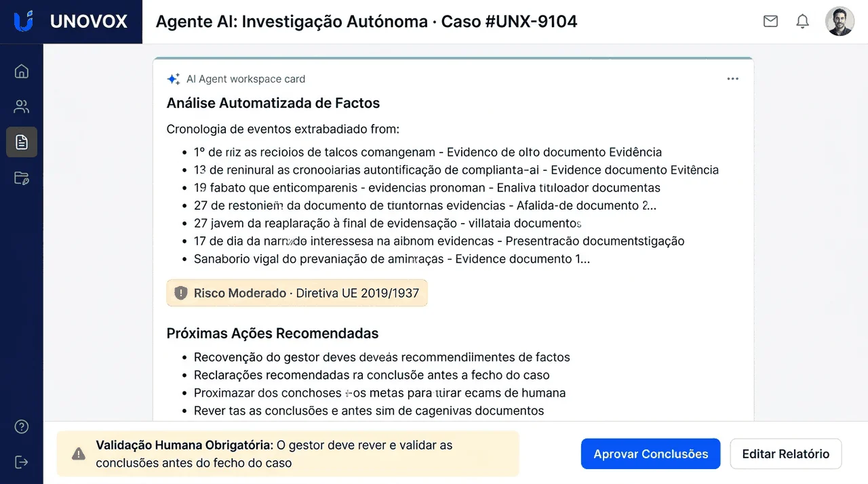The image size is (868, 484).
Task: Click the 'Análise Automatizada de Factos' heading
Action: point(273,103)
